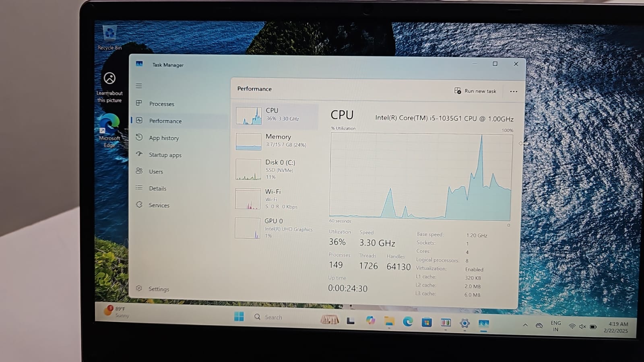Click the Users sidebar icon
This screenshot has height=362, width=644.
139,171
